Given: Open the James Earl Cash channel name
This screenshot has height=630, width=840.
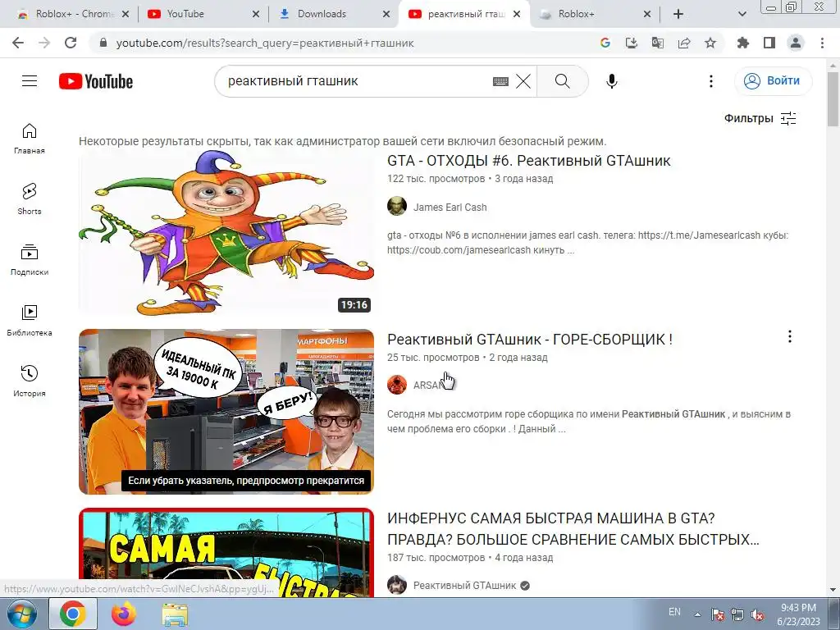Looking at the screenshot, I should [x=450, y=208].
